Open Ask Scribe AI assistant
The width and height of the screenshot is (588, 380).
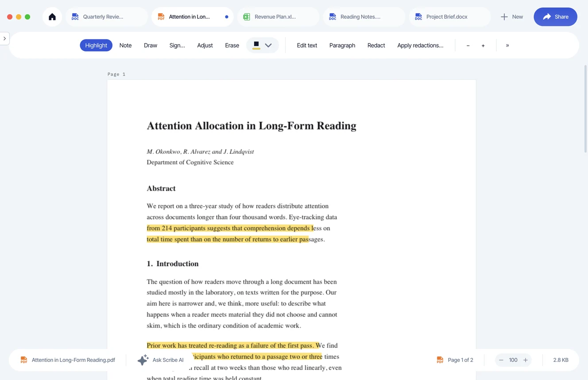[x=160, y=360]
